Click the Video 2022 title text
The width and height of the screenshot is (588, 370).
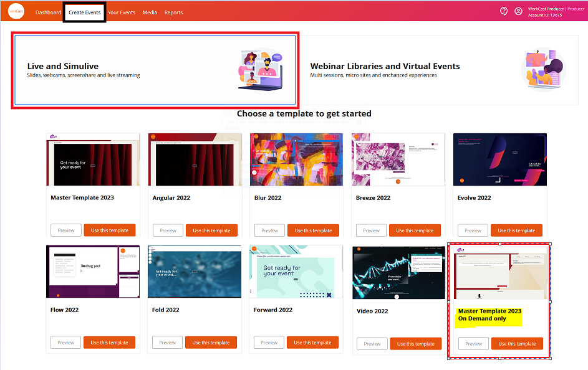372,311
